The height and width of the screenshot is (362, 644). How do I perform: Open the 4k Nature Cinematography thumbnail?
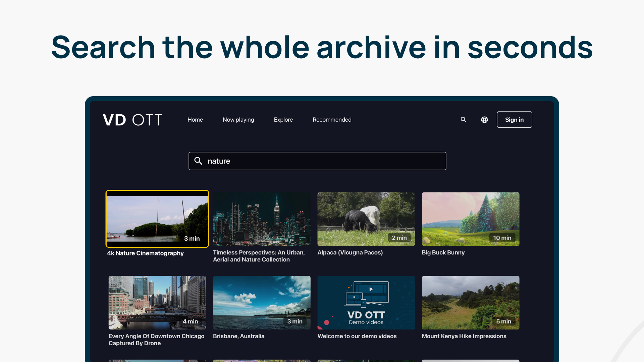[x=157, y=219]
